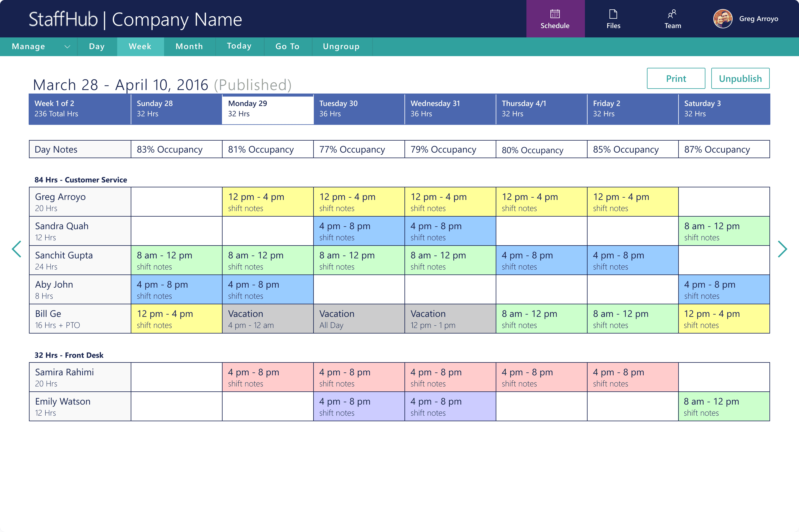The width and height of the screenshot is (799, 532).
Task: Click the March 28 - April 10, 2016 date range title
Action: (x=120, y=85)
